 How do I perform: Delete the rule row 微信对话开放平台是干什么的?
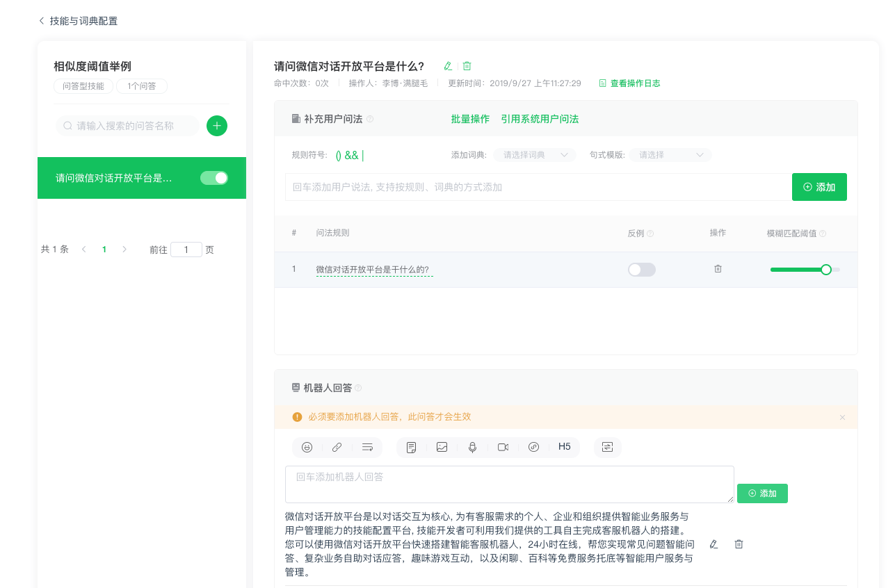click(718, 269)
